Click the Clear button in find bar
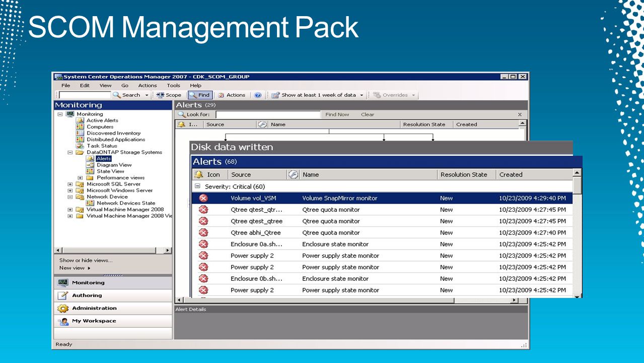 pos(368,114)
